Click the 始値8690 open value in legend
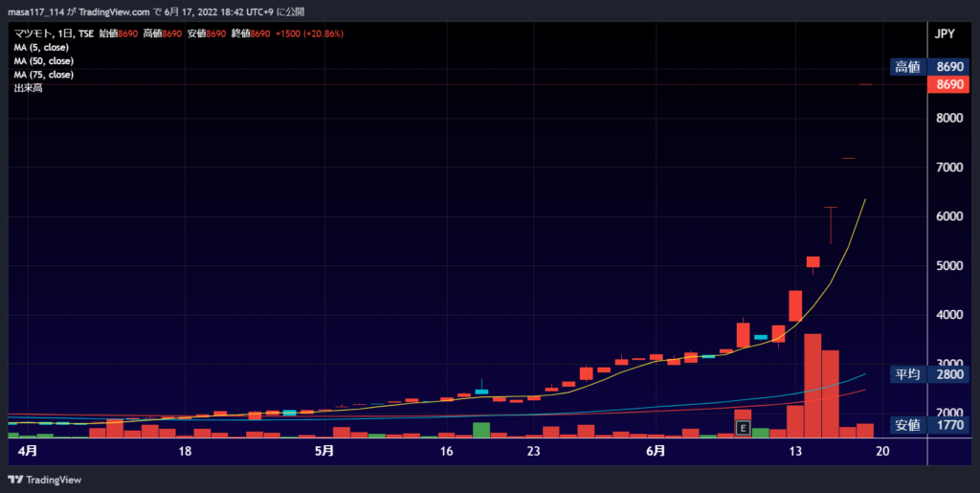 coord(118,34)
